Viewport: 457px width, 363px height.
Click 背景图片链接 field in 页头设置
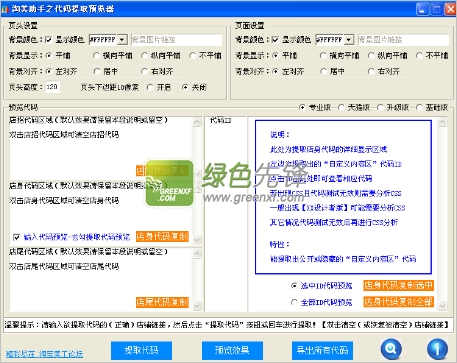click(176, 40)
